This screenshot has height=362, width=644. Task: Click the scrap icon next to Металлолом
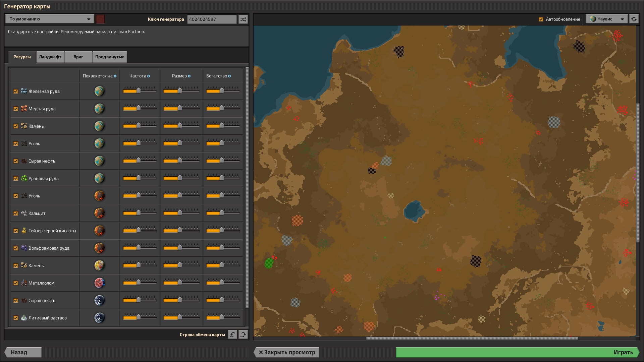tap(24, 283)
